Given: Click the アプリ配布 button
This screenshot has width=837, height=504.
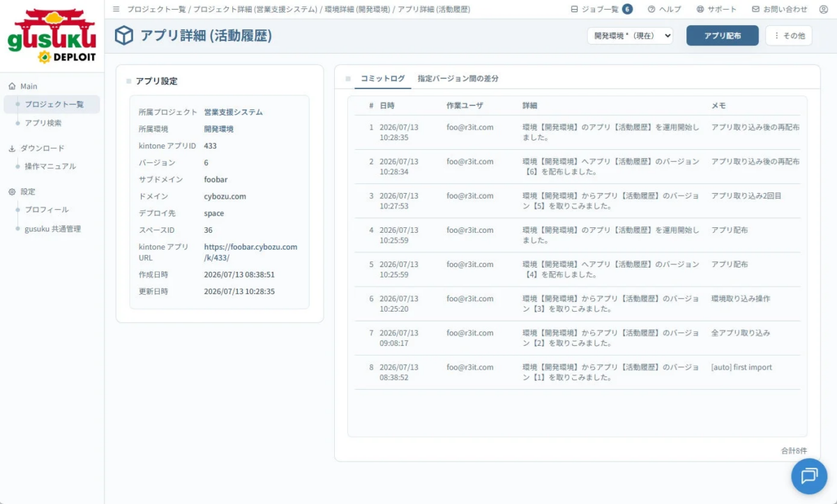Looking at the screenshot, I should tap(722, 36).
